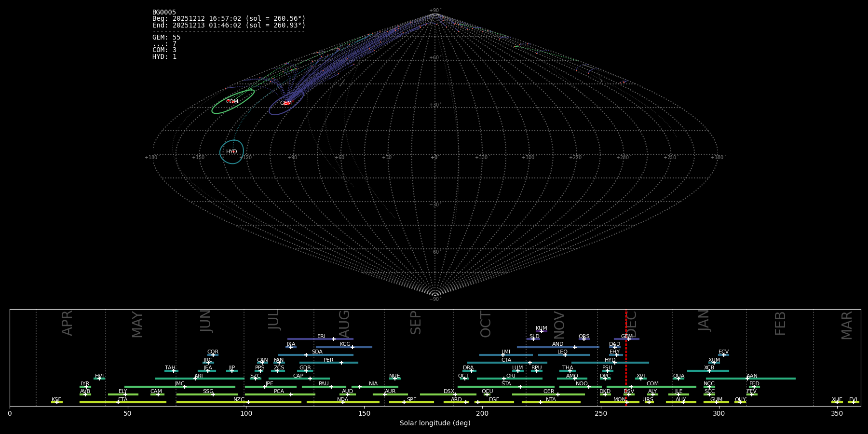868x434 pixels.
Task: Select the ORS shower peak marker
Action: (583, 339)
